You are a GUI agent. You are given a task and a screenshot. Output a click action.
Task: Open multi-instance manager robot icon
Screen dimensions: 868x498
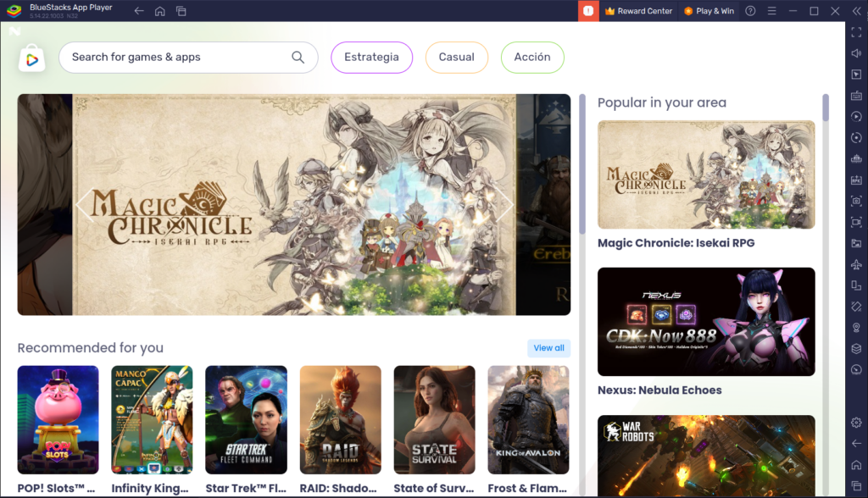click(x=856, y=159)
